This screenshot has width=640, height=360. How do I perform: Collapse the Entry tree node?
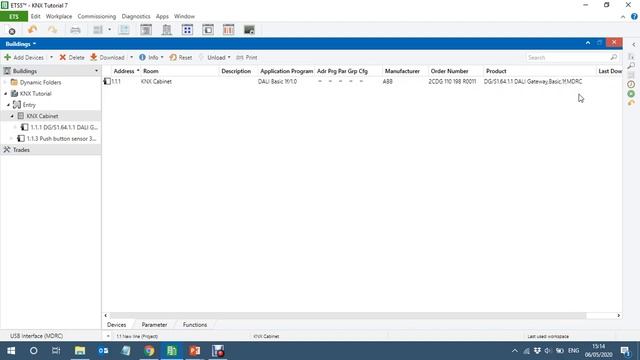9,105
